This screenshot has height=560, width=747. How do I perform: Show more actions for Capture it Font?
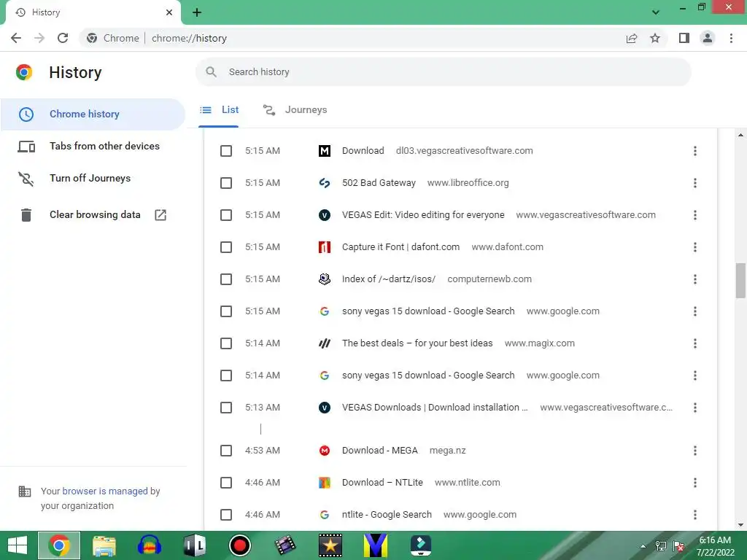click(x=695, y=247)
